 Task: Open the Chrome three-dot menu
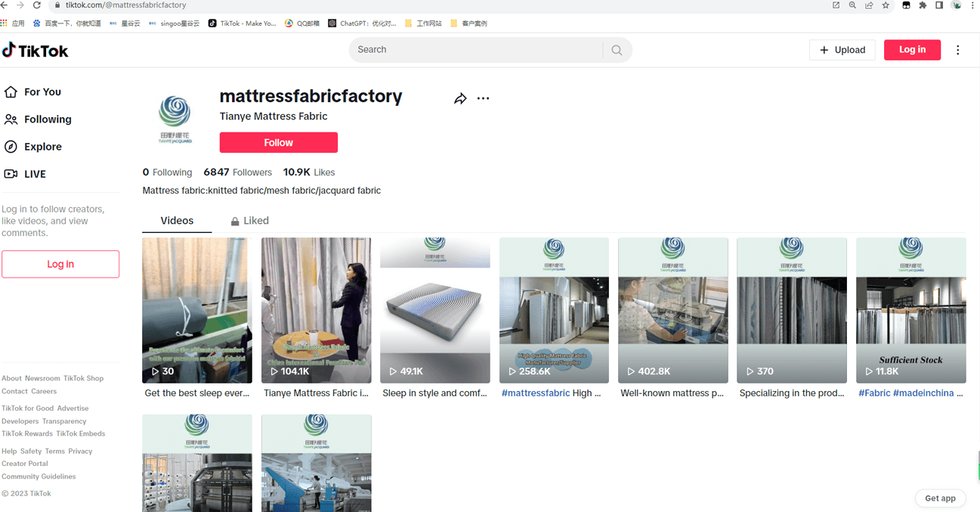pos(972,5)
